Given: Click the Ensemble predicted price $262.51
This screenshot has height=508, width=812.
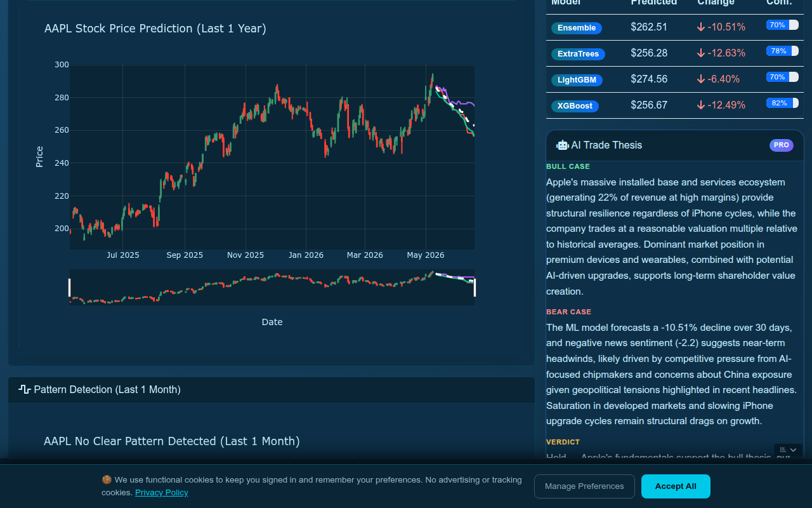Looking at the screenshot, I should click(x=649, y=27).
